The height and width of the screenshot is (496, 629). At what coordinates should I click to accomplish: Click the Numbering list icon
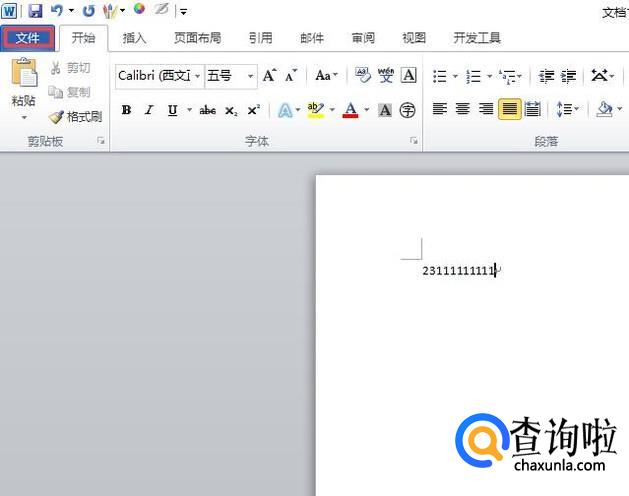pos(474,76)
